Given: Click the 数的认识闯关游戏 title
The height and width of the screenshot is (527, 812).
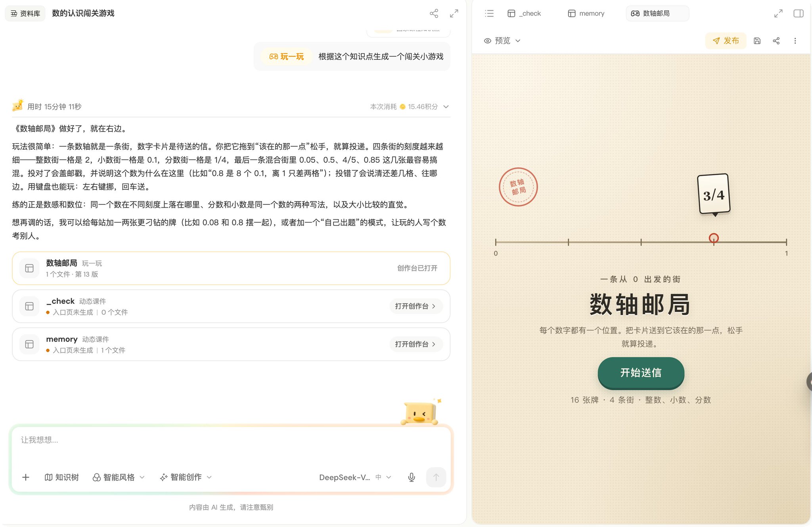Looking at the screenshot, I should (x=83, y=13).
